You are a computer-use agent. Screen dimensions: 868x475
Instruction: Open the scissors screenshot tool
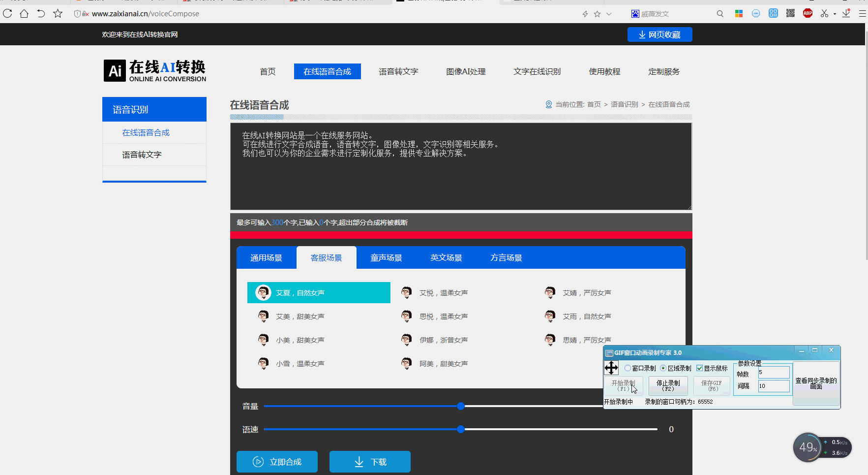824,14
